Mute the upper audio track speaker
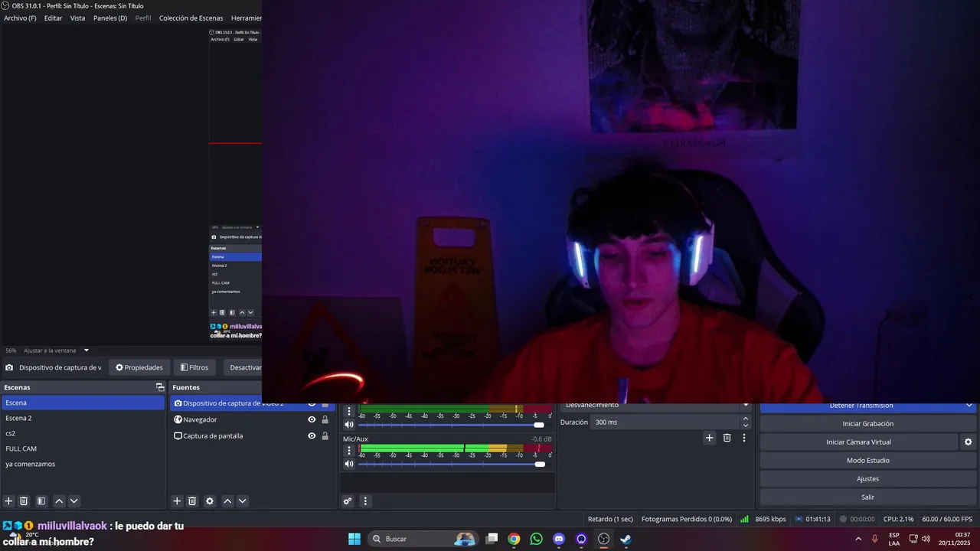The image size is (980, 551). click(349, 425)
